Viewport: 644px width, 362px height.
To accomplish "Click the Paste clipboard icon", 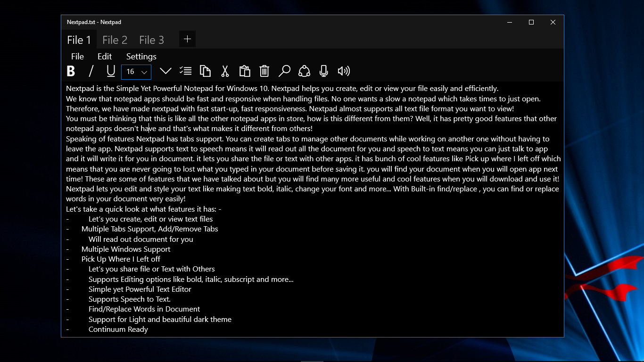I will (245, 71).
